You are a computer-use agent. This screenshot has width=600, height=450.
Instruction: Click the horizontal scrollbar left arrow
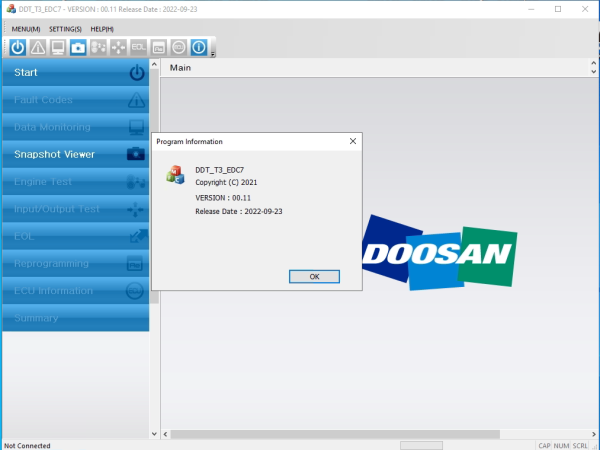165,434
